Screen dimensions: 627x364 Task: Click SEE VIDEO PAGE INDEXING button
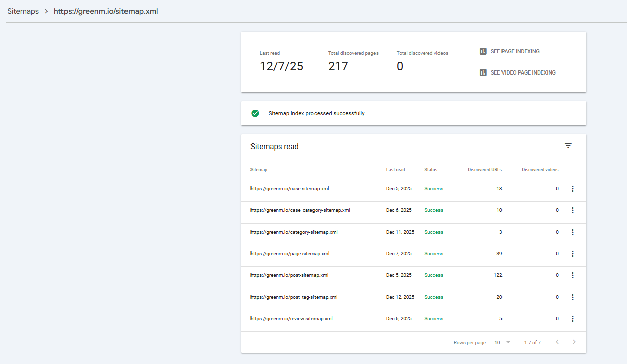[x=523, y=72]
